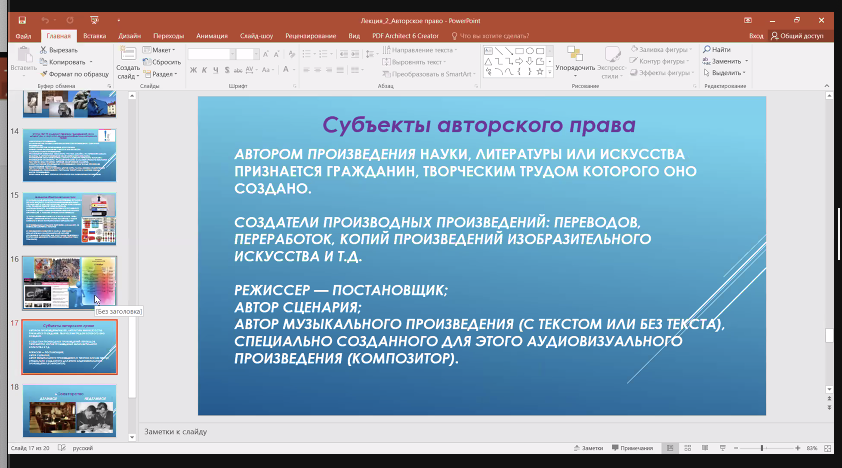Fit slide to current window icon
The height and width of the screenshot is (468, 842).
click(x=828, y=448)
